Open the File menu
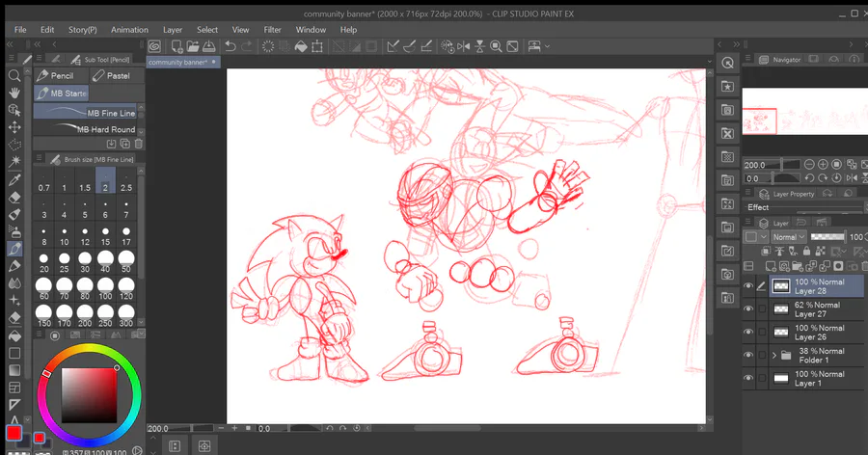Viewport: 868px width, 455px height. [20, 30]
